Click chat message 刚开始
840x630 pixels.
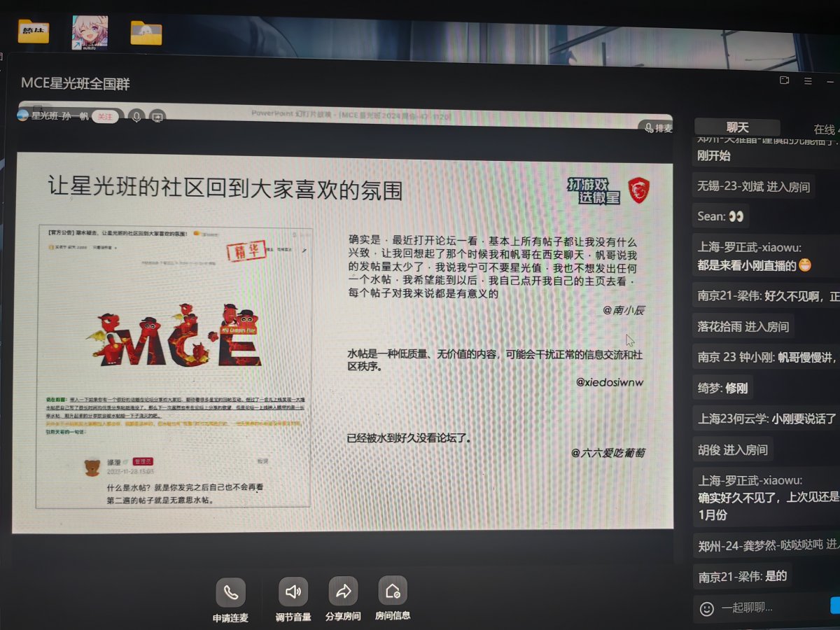(713, 156)
